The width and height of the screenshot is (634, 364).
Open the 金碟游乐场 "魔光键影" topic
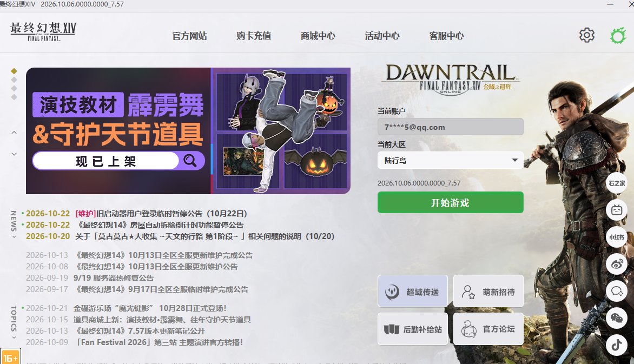(x=150, y=308)
